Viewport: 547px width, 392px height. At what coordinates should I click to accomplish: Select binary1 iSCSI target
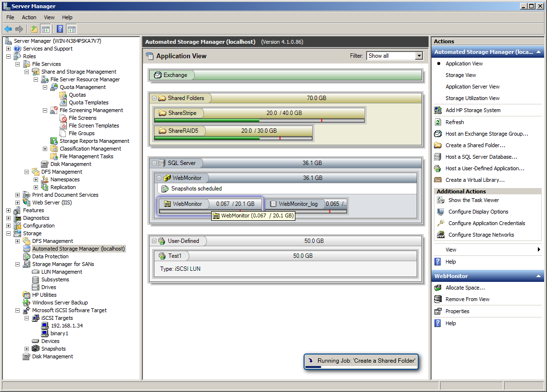tap(59, 333)
